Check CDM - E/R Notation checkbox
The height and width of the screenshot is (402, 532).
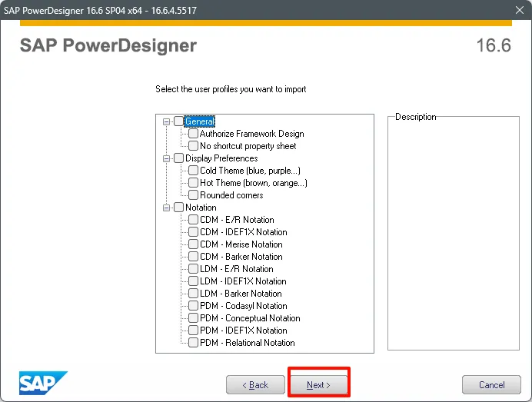pyautogui.click(x=193, y=220)
